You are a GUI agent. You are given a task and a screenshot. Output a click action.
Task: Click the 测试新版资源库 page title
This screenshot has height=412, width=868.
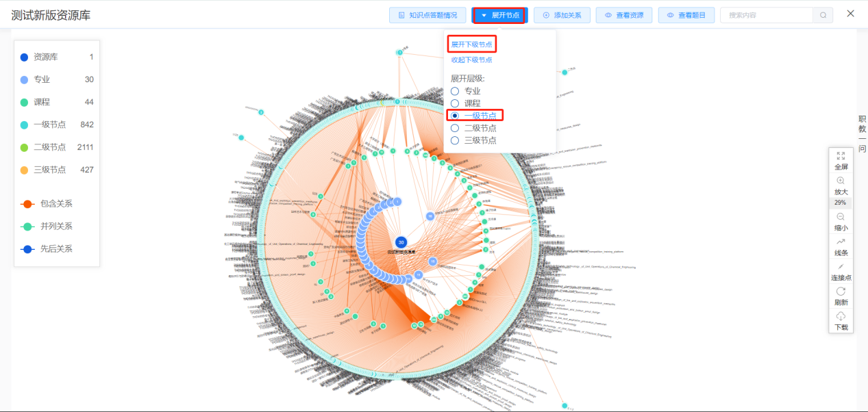(51, 15)
